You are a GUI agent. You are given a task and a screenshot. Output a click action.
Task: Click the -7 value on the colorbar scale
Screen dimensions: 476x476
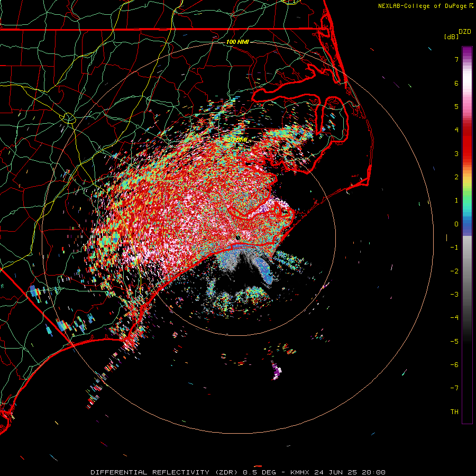pos(454,388)
